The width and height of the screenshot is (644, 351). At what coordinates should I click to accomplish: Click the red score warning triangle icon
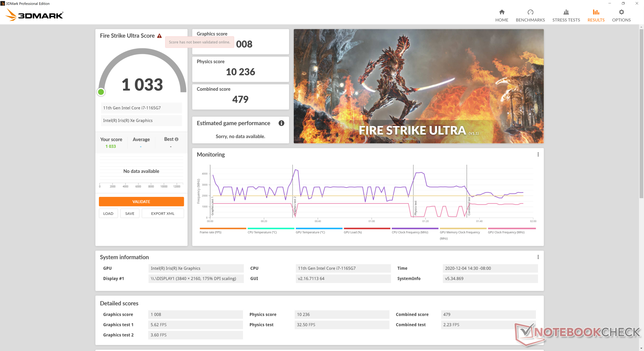point(160,36)
